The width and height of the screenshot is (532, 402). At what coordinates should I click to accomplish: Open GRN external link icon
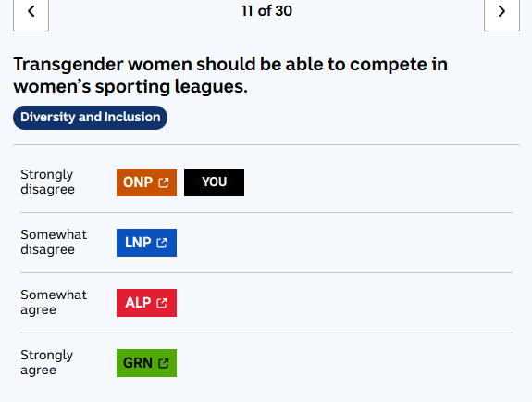[x=164, y=363]
